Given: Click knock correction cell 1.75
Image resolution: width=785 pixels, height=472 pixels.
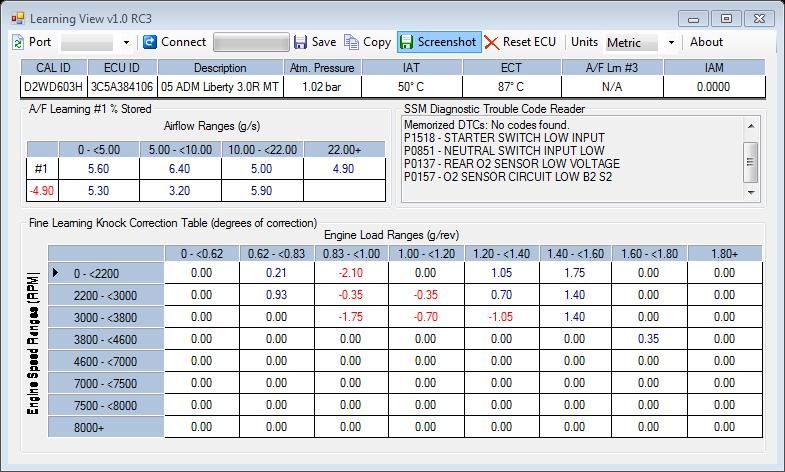Looking at the screenshot, I should 575,273.
